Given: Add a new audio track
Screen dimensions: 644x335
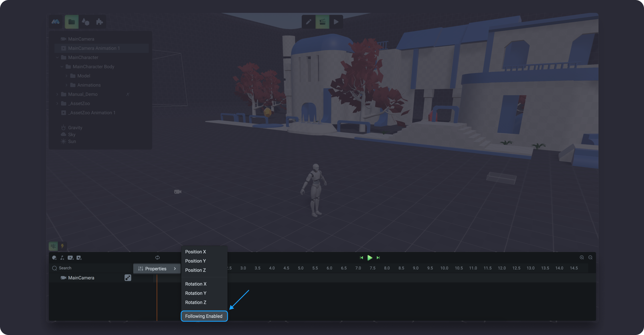Looking at the screenshot, I should point(62,258).
